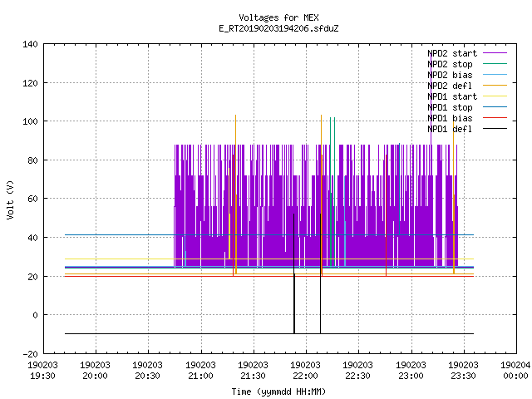Screen dimensions: 532x399
Task: Click the yellow NPD1 start legend line
Action: [495, 96]
